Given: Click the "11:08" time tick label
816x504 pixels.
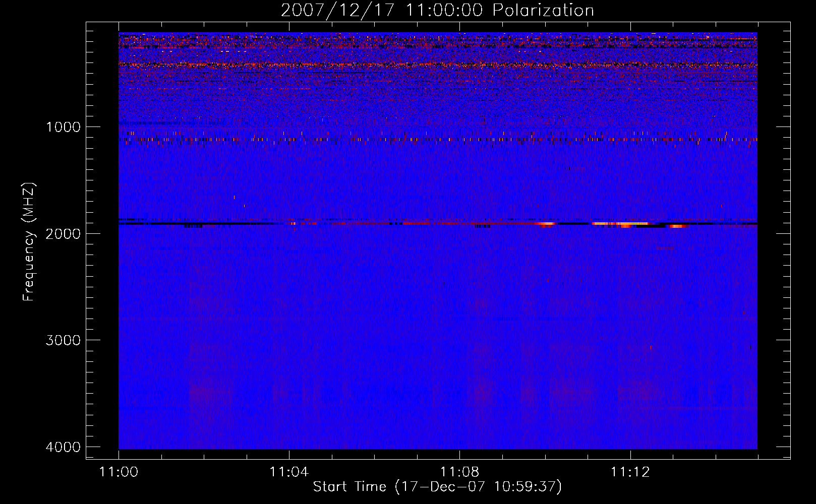Looking at the screenshot, I should coord(459,472).
